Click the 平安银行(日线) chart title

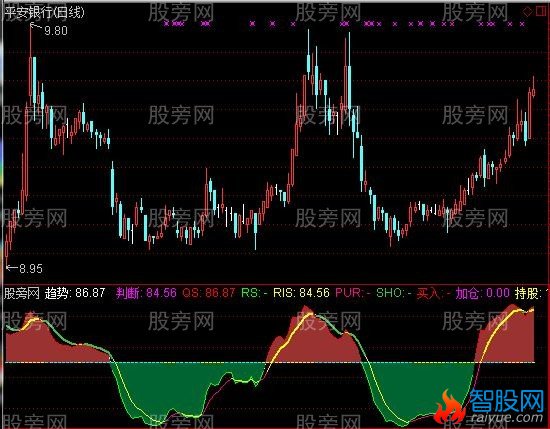click(x=45, y=13)
